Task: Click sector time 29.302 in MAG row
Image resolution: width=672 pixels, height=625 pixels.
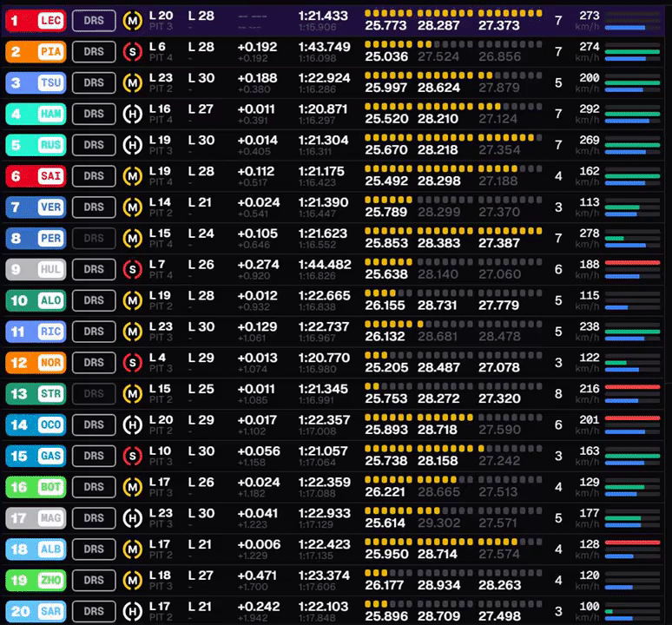Action: [438, 523]
